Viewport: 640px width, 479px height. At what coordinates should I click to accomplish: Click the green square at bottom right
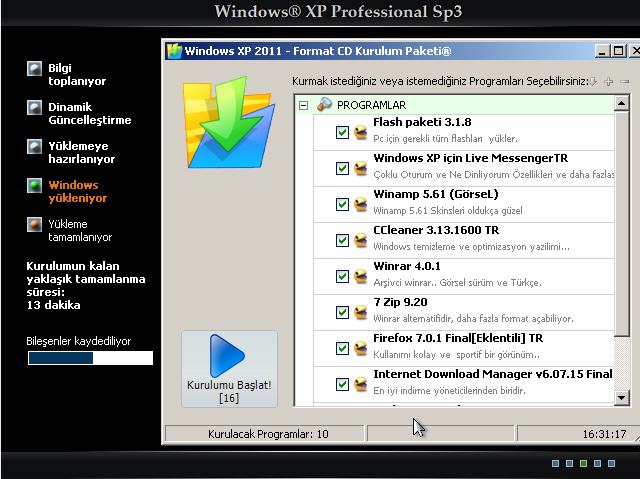coord(583,463)
